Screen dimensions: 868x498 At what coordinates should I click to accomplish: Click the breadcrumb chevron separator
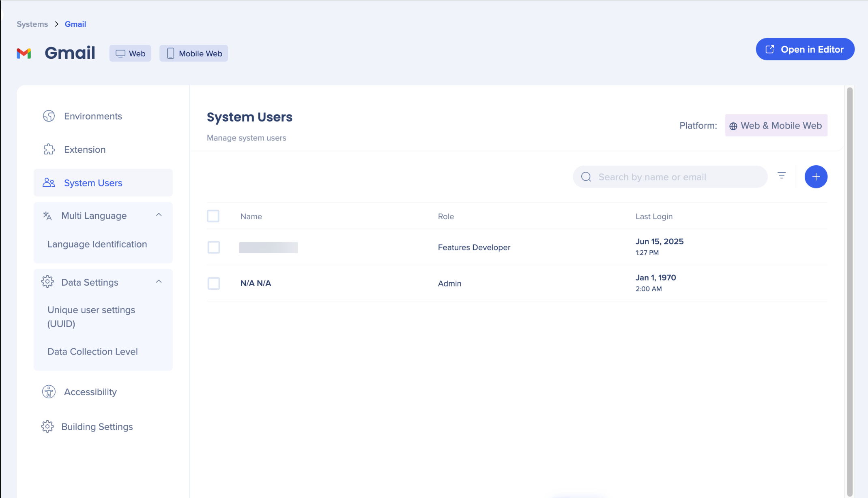coord(56,24)
